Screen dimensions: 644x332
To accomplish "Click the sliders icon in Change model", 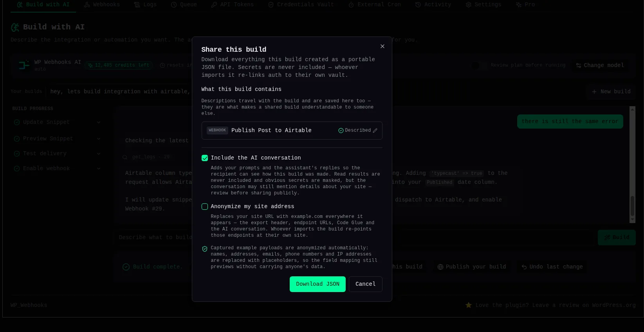I will coord(579,65).
